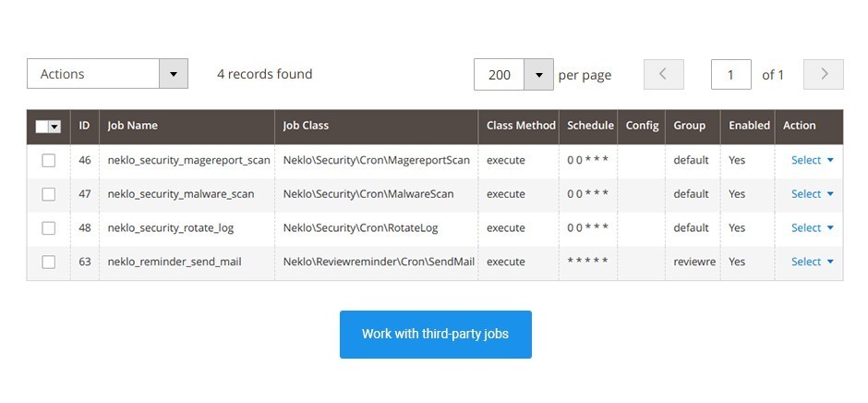Click the Work with third-party jobs button
The image size is (868, 403).
point(436,335)
